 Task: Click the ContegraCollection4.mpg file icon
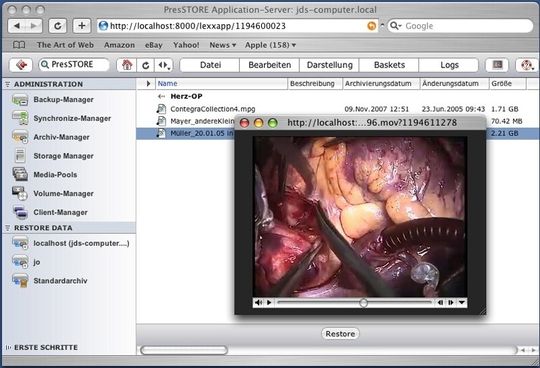coord(161,109)
